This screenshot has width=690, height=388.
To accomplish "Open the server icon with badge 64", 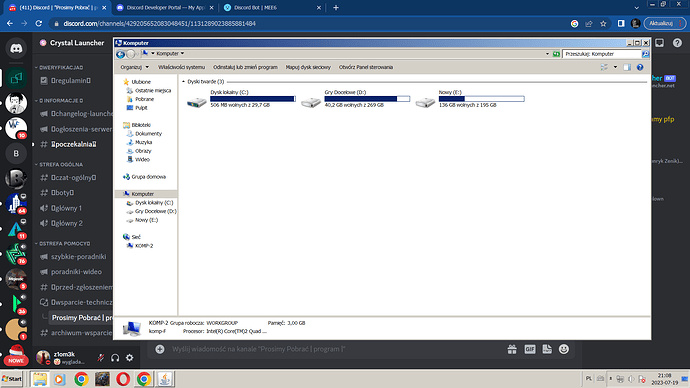I will [x=16, y=204].
